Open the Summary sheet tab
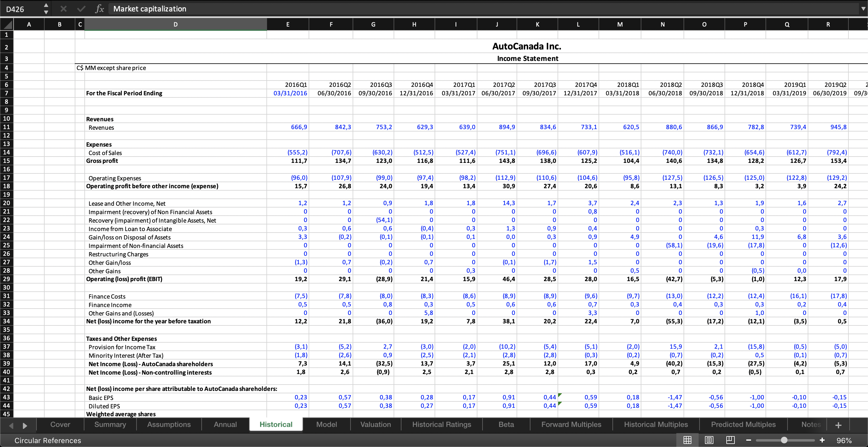This screenshot has width=868, height=447. 110,424
